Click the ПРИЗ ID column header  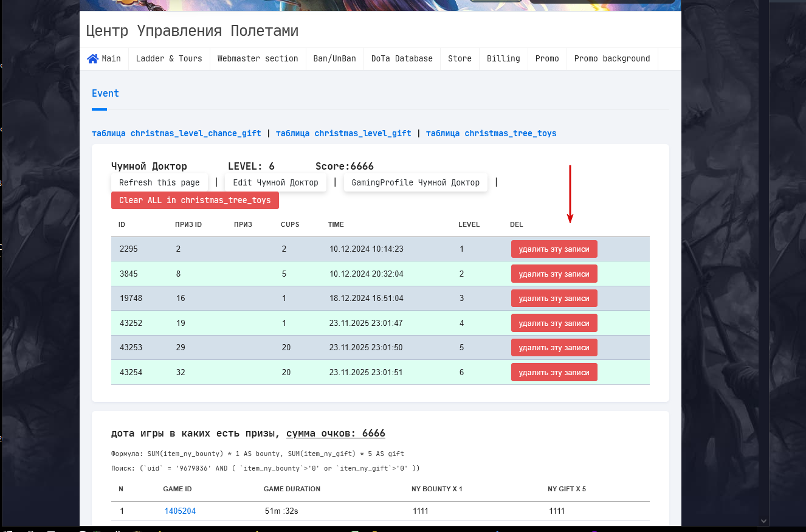[x=188, y=225]
